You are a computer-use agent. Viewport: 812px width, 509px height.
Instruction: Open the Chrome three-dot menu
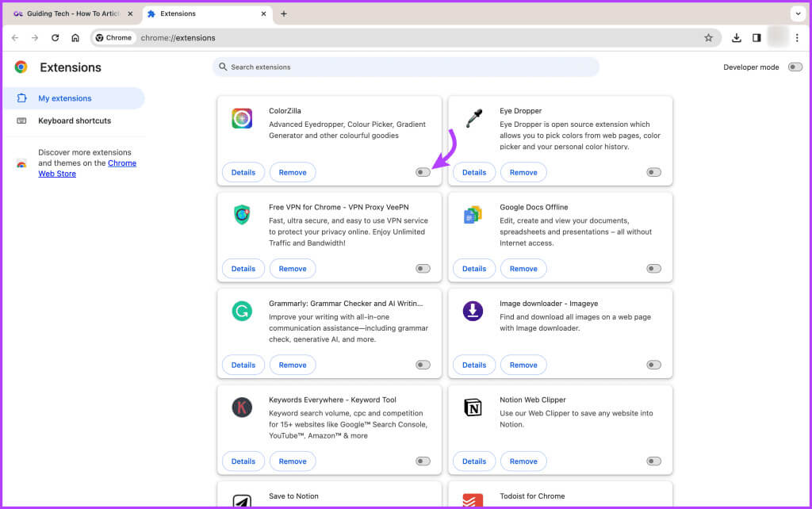click(797, 38)
